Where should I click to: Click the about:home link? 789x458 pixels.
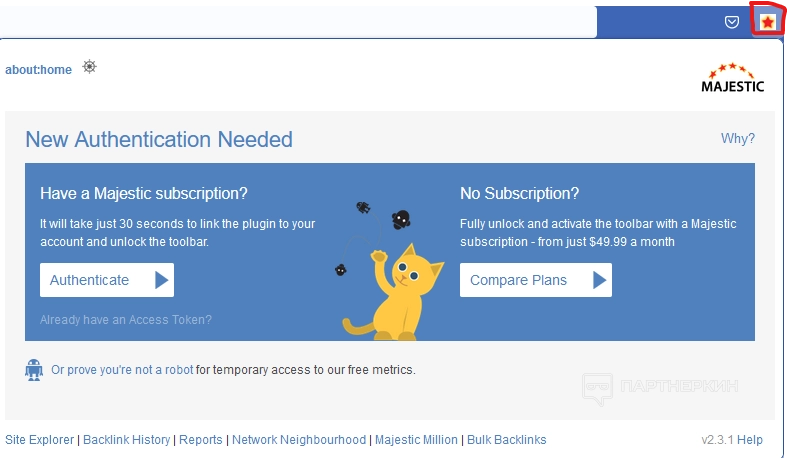[38, 69]
